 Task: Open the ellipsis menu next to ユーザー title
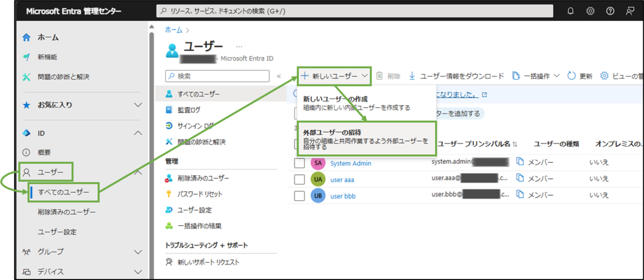[239, 47]
